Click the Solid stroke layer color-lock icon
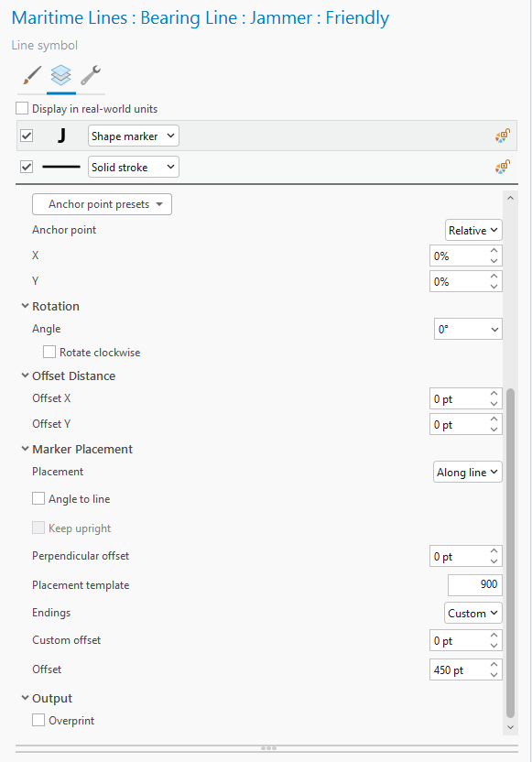This screenshot has height=762, width=532. point(503,168)
